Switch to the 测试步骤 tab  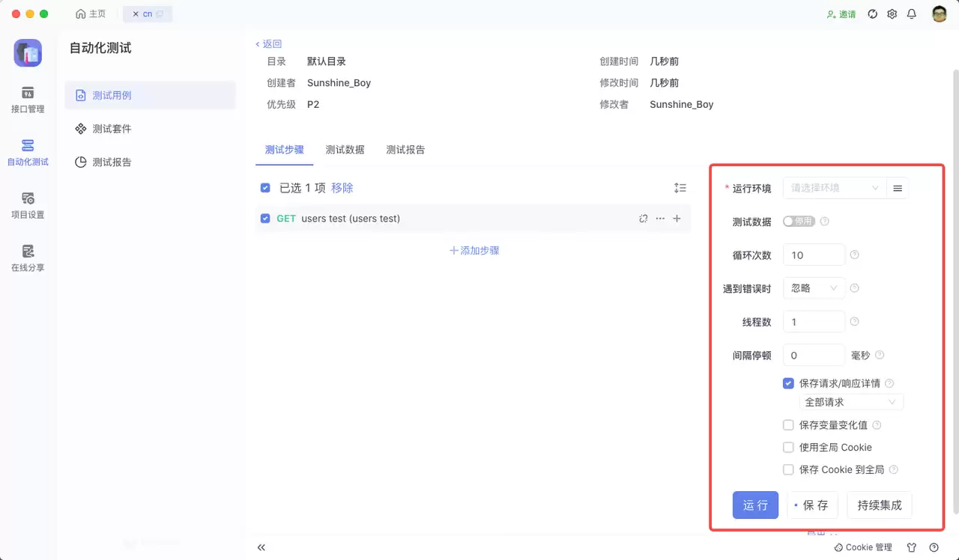click(x=284, y=150)
